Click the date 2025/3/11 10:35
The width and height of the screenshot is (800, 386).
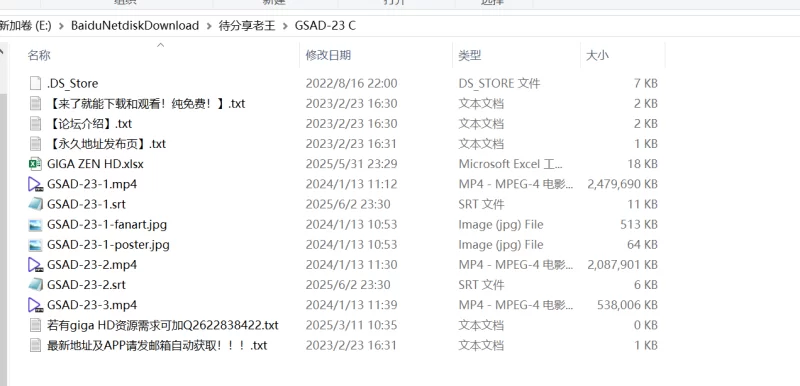point(352,325)
